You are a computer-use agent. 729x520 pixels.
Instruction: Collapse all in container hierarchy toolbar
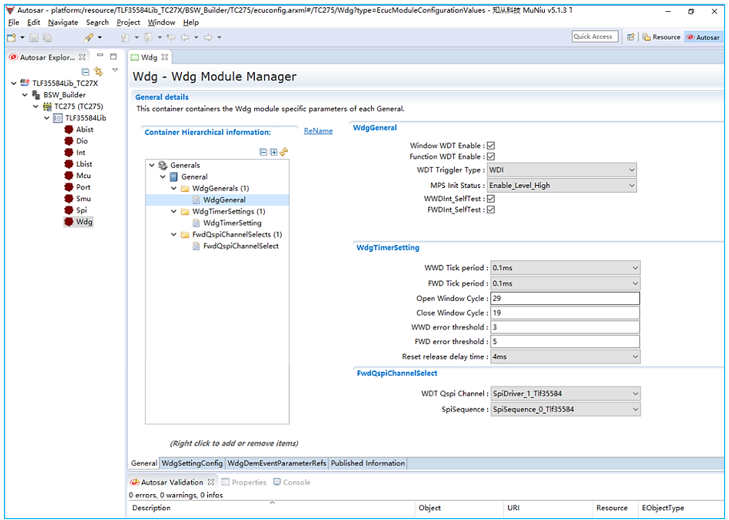263,152
